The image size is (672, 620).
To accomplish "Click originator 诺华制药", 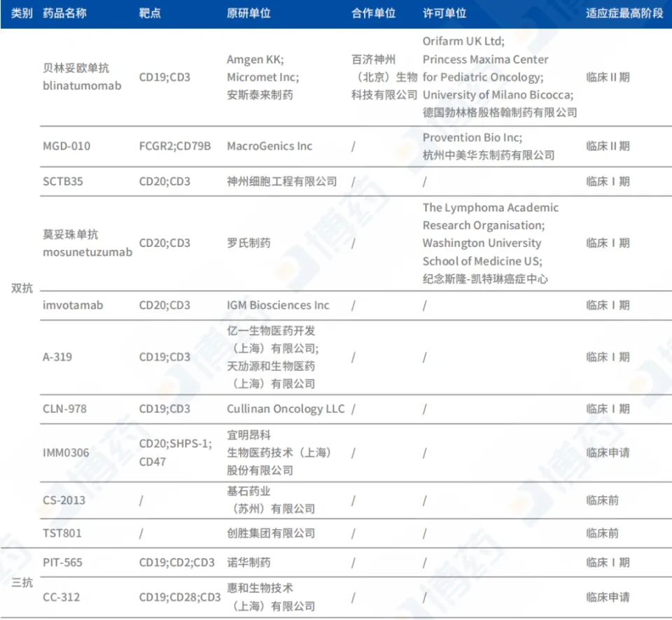I will (x=248, y=562).
